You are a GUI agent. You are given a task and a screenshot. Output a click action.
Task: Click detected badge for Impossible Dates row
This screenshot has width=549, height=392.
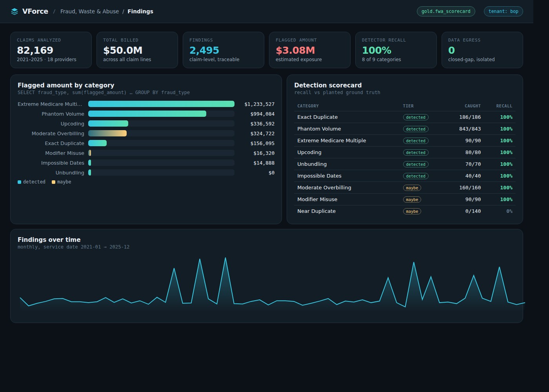(x=416, y=176)
